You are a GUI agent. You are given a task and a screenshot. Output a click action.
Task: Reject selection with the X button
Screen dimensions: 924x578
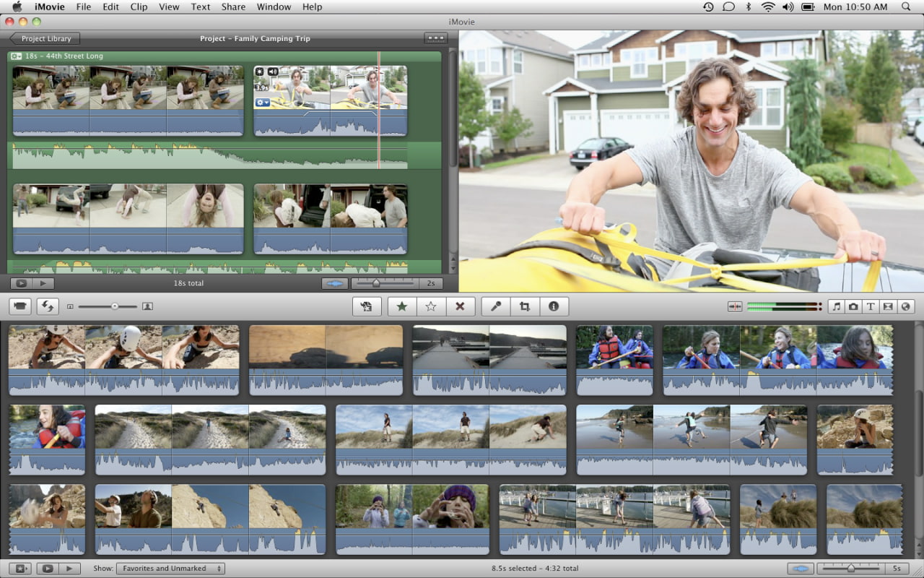(460, 306)
